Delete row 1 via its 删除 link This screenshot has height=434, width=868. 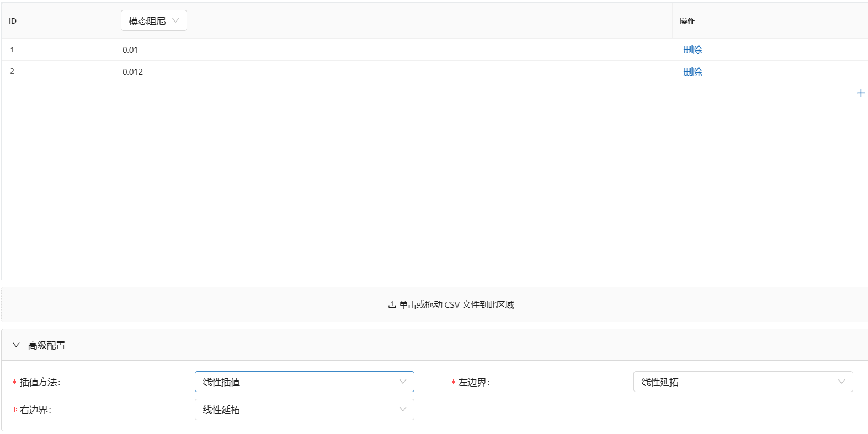point(693,50)
